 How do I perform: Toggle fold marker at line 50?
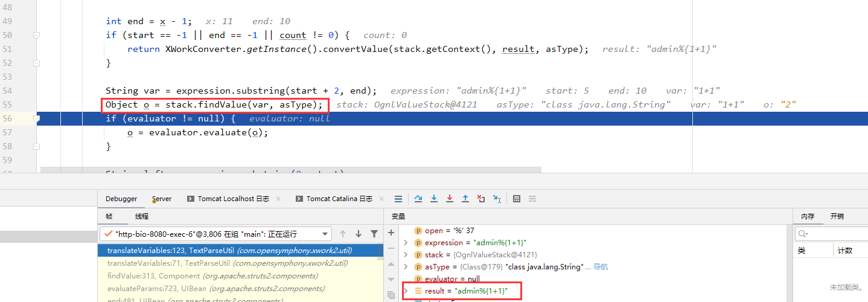point(37,35)
